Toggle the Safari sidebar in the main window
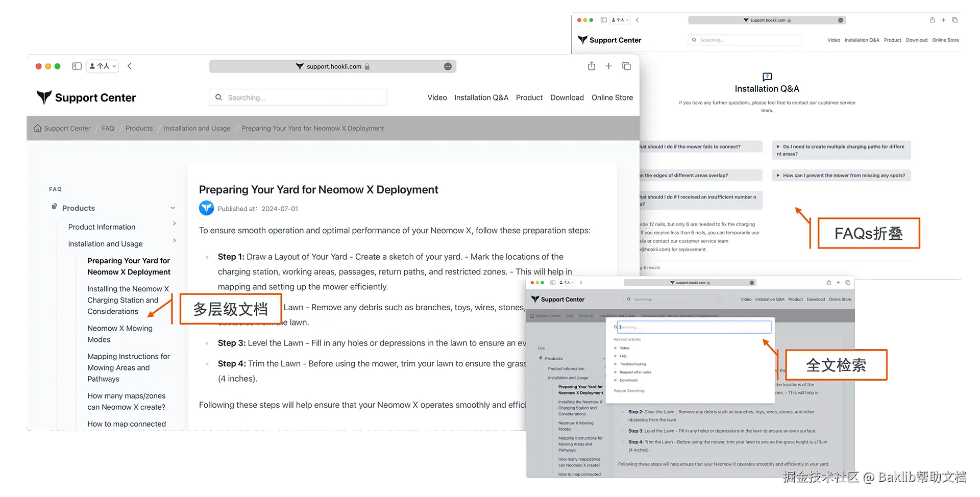Screen dimensions: 980x497 [77, 66]
